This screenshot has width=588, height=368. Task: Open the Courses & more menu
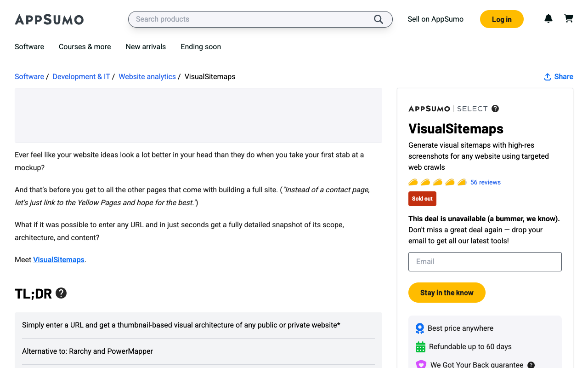coord(85,46)
